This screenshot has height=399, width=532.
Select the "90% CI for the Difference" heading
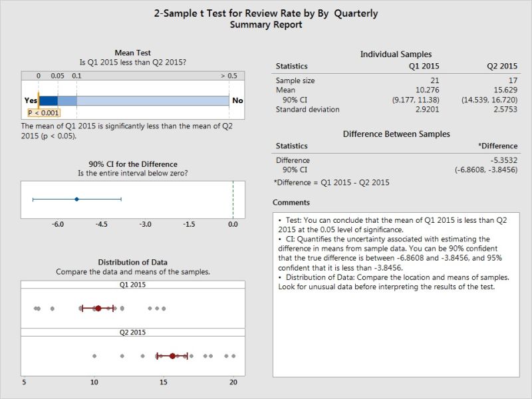pos(132,164)
